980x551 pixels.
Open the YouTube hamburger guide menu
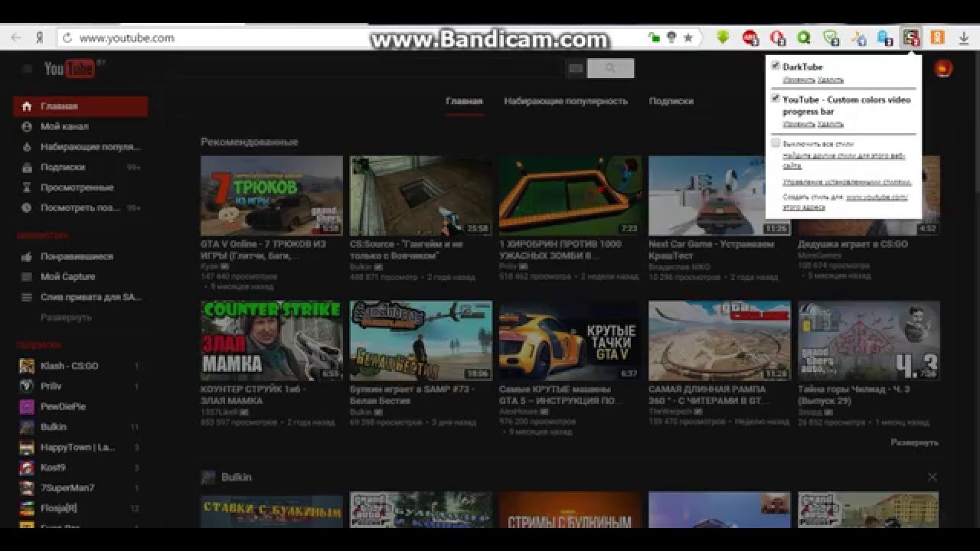28,69
